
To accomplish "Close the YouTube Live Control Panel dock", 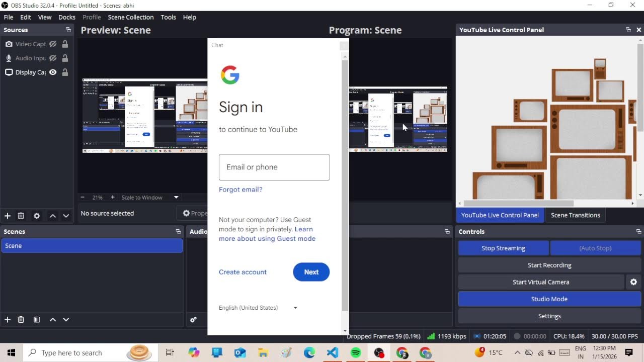I will point(639,30).
